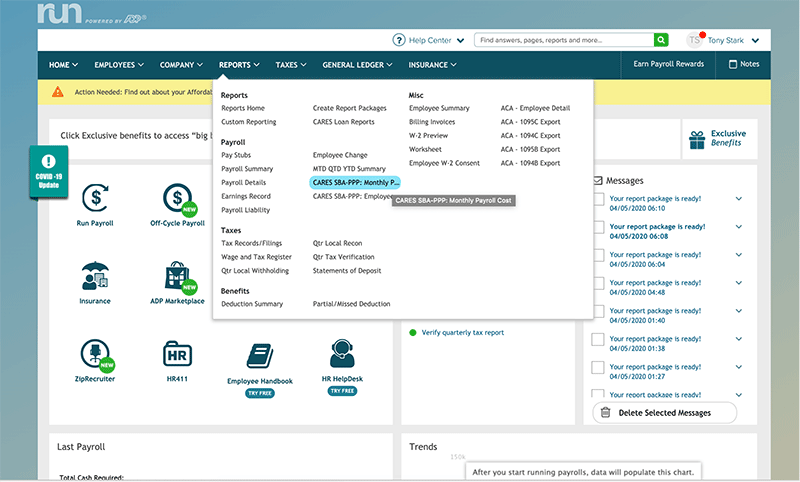Image resolution: width=800 pixels, height=482 pixels.
Task: Open the Earnings Record report
Action: [x=246, y=196]
